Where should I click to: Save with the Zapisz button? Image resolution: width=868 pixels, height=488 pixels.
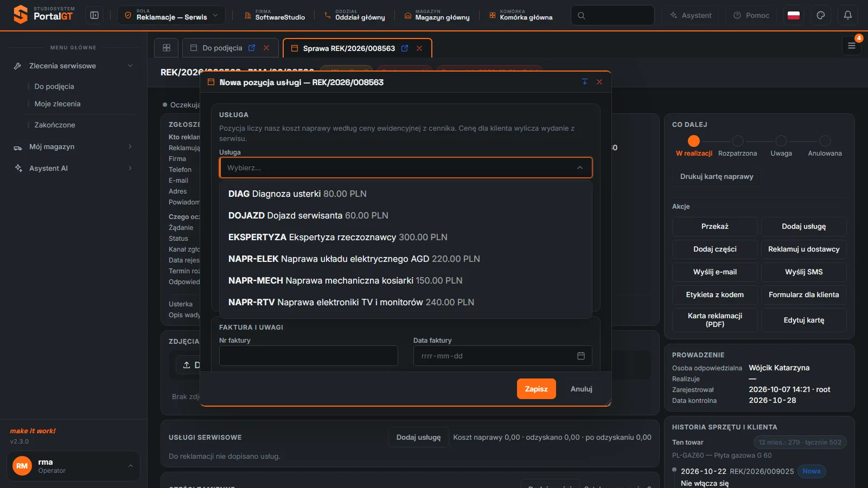coord(537,389)
